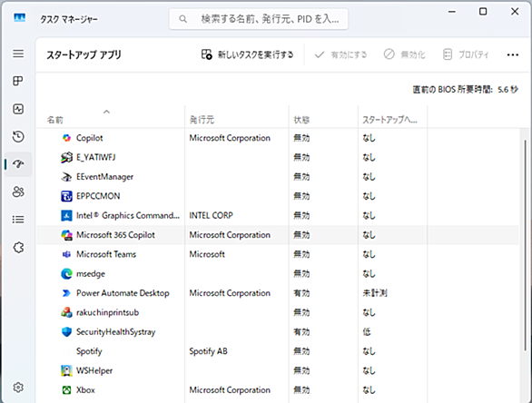Click the Microsoft publisher cell for Teams
The width and height of the screenshot is (532, 403).
click(x=207, y=254)
